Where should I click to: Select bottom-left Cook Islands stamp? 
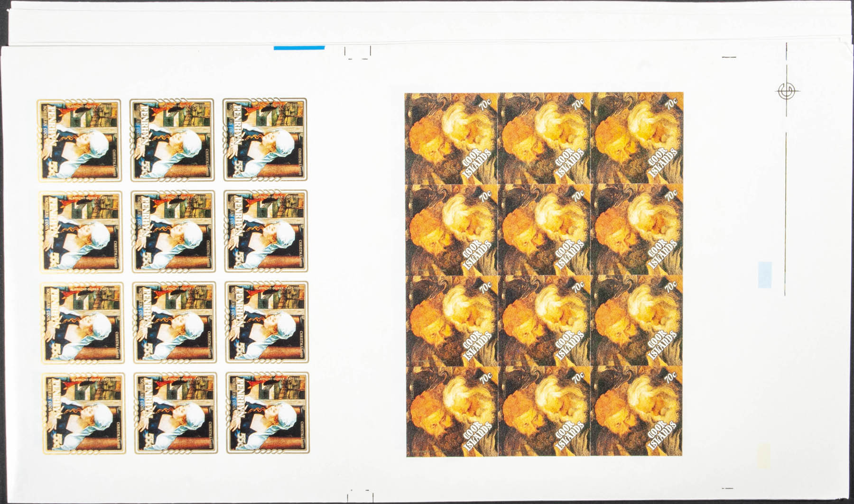452,412
